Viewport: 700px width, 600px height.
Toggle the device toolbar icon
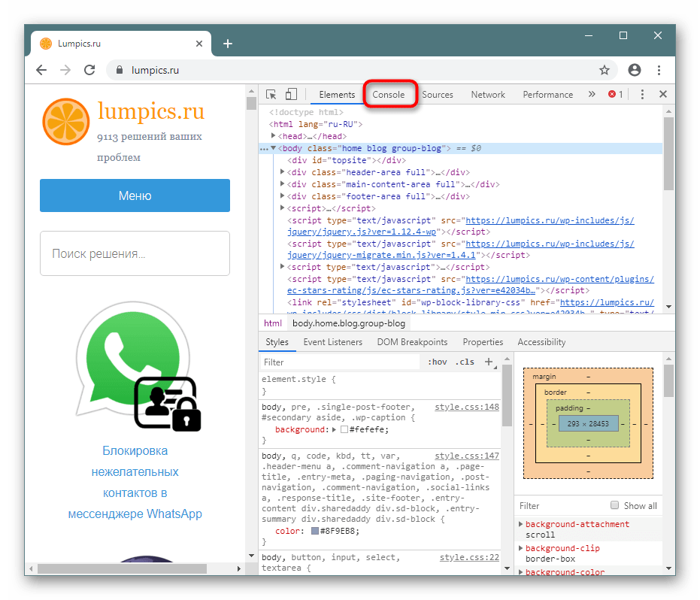(x=291, y=95)
